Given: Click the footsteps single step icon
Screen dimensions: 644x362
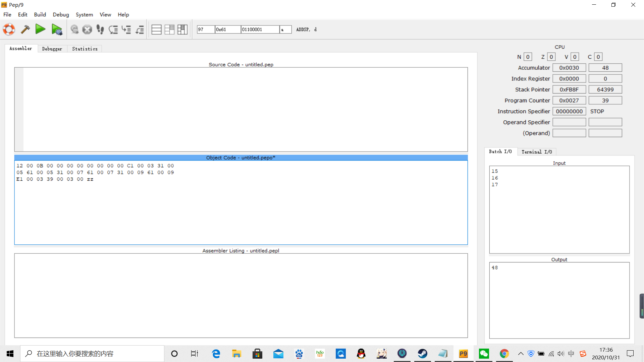Looking at the screenshot, I should click(x=100, y=29).
